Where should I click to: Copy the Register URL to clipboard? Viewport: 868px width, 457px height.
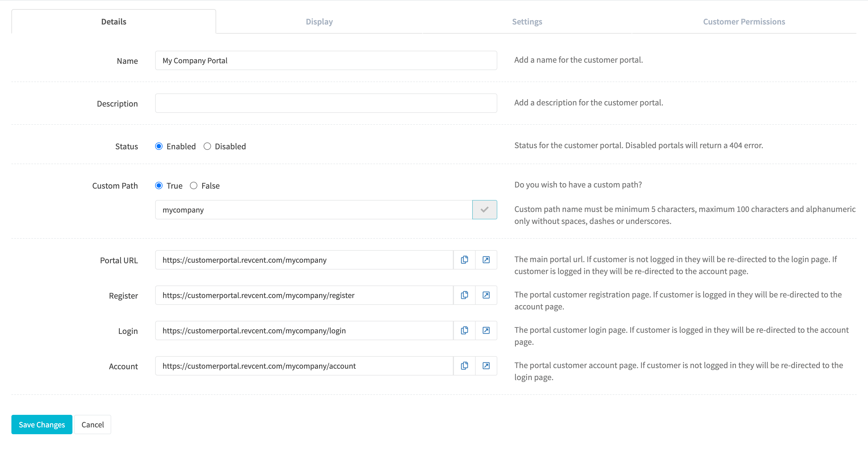[x=464, y=295]
